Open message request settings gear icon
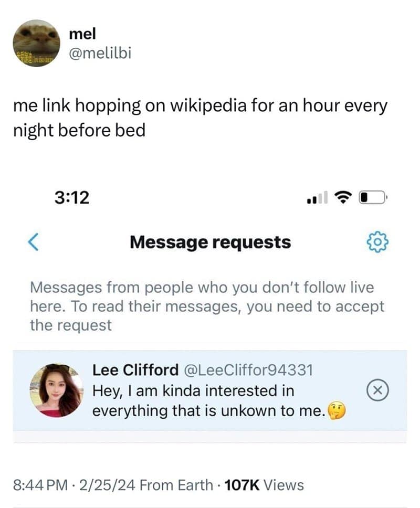The width and height of the screenshot is (420, 508). pos(377,242)
